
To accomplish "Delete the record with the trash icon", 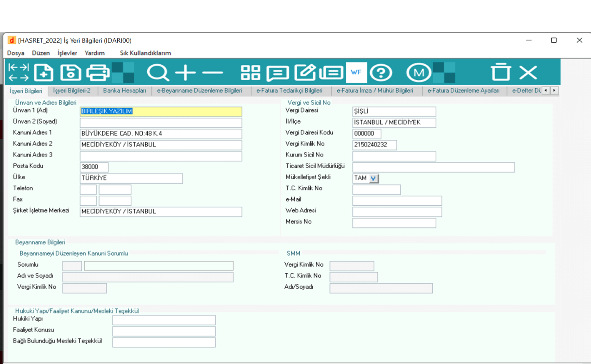I will pos(501,72).
